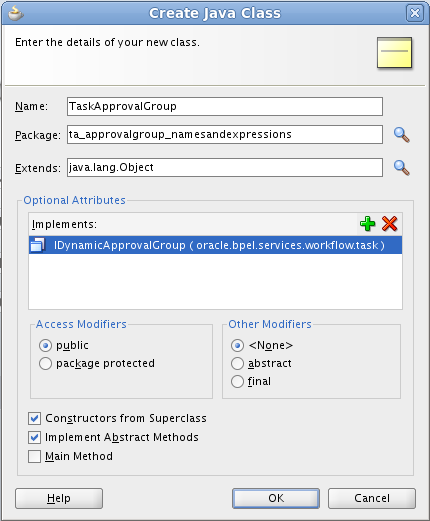430x521 pixels.
Task: Click the yellow class note icon
Action: tap(394, 53)
